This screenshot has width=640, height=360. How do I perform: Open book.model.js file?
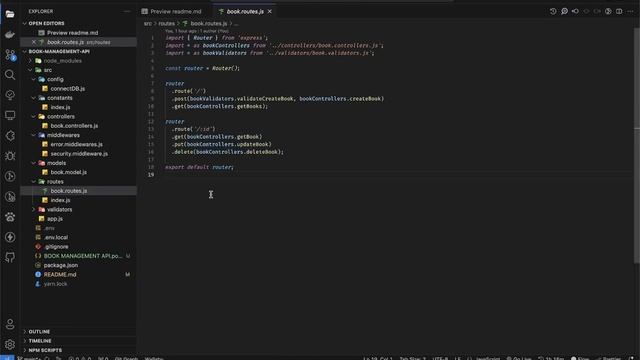click(x=68, y=172)
